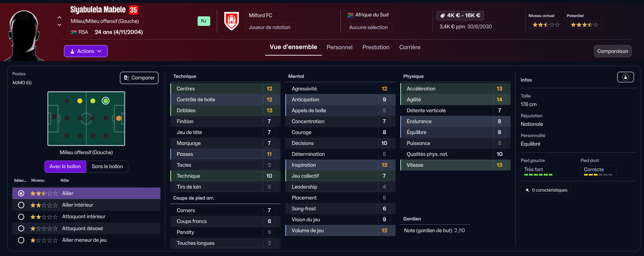
Task: Click the South Africa flag next to Afrique du Sud
Action: pyautogui.click(x=350, y=15)
